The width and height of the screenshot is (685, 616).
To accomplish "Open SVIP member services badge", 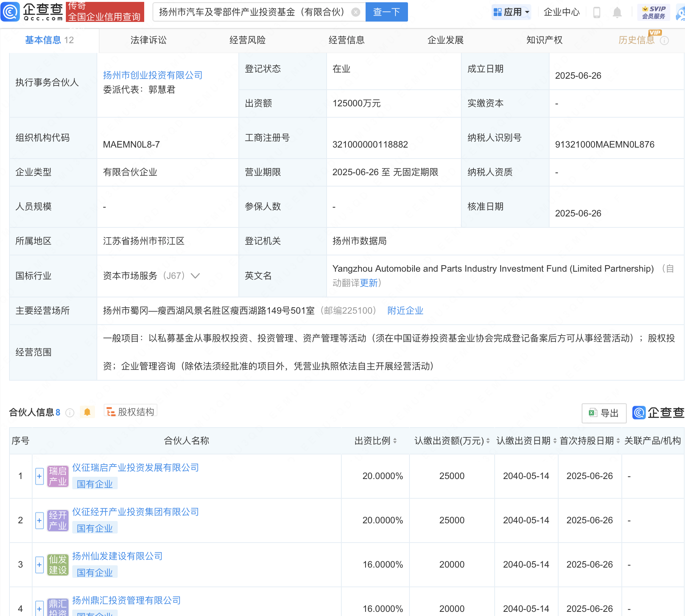I will click(x=654, y=12).
